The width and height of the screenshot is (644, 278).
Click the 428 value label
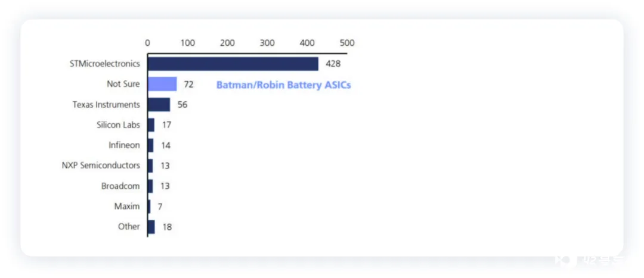coord(333,64)
